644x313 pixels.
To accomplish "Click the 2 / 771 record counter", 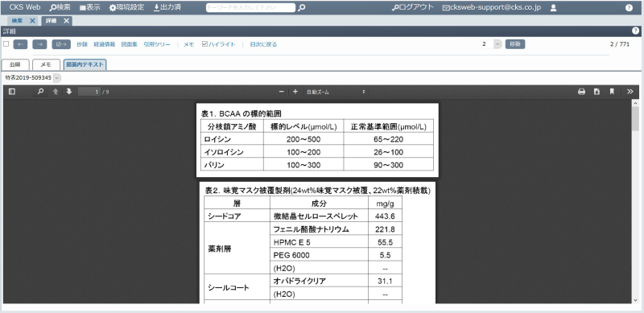I will click(x=619, y=44).
